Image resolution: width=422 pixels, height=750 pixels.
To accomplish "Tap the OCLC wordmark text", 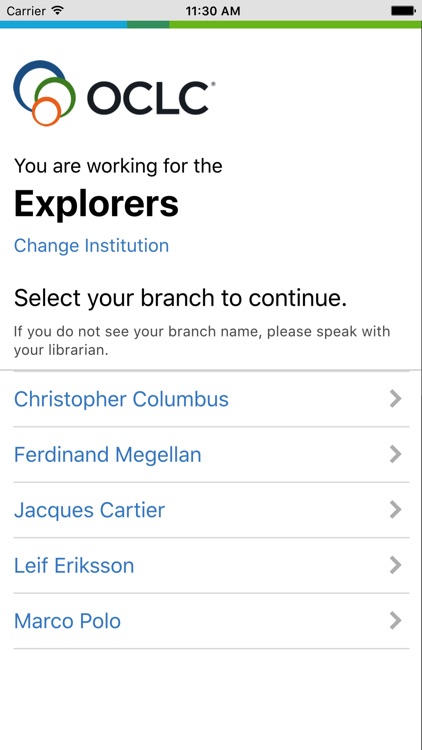I will click(150, 98).
